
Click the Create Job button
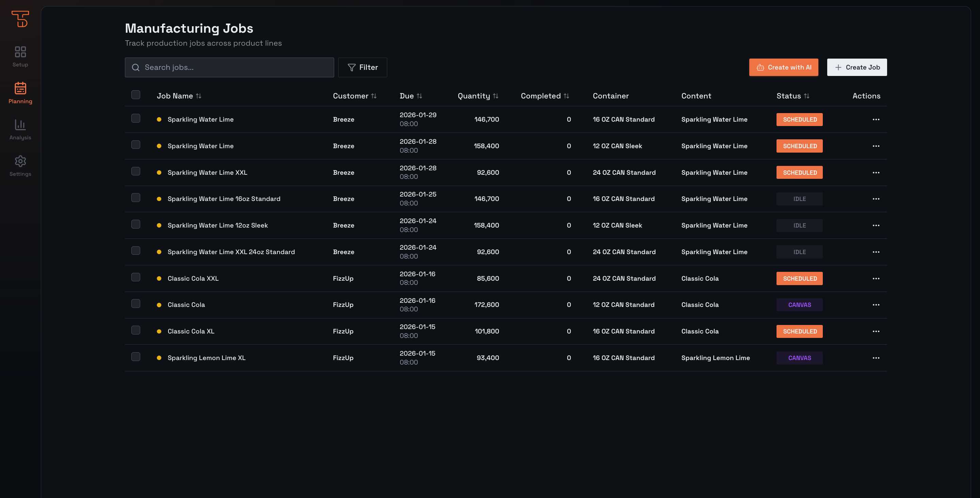click(x=856, y=67)
